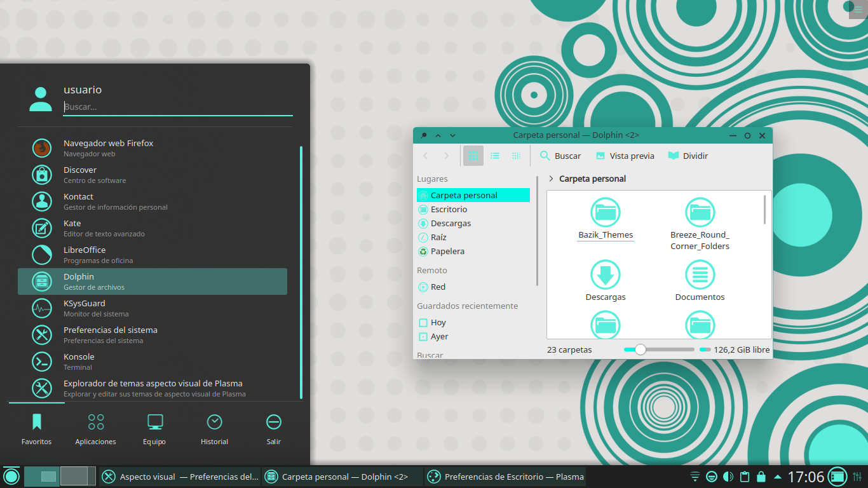Expand the Carpeta personal breadcrumb chevron
Viewport: 868px width, 488px height.
(x=551, y=179)
